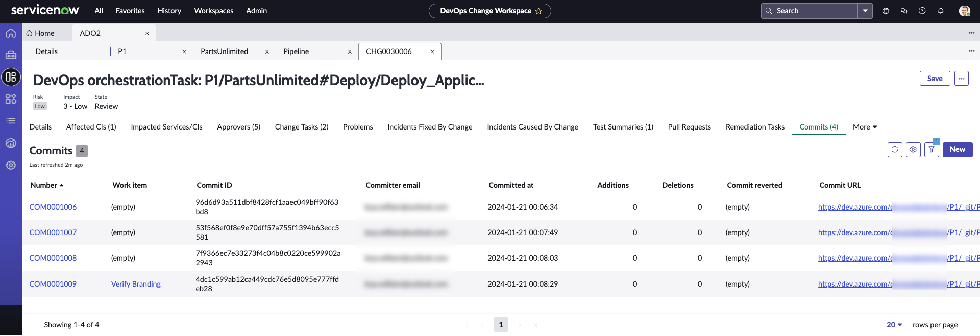Open commit COM0001008
Viewport: 980px width, 336px height.
coord(53,258)
